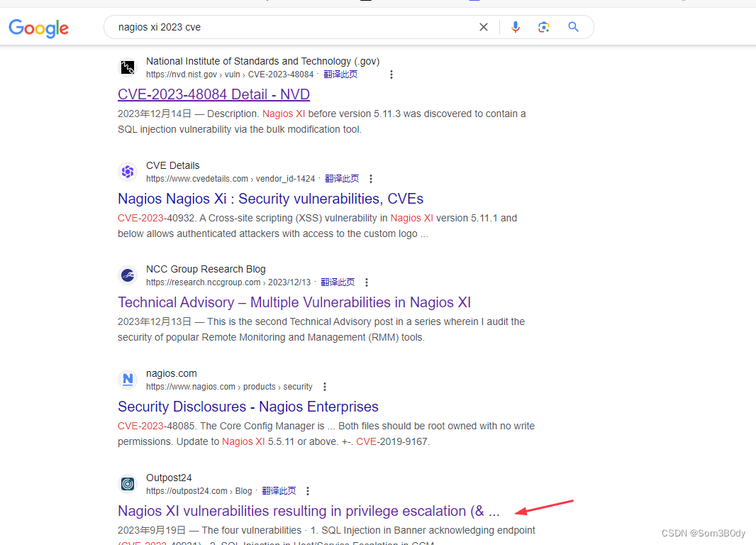Open Security Disclosures - Nagios Enterprises result

tap(248, 407)
